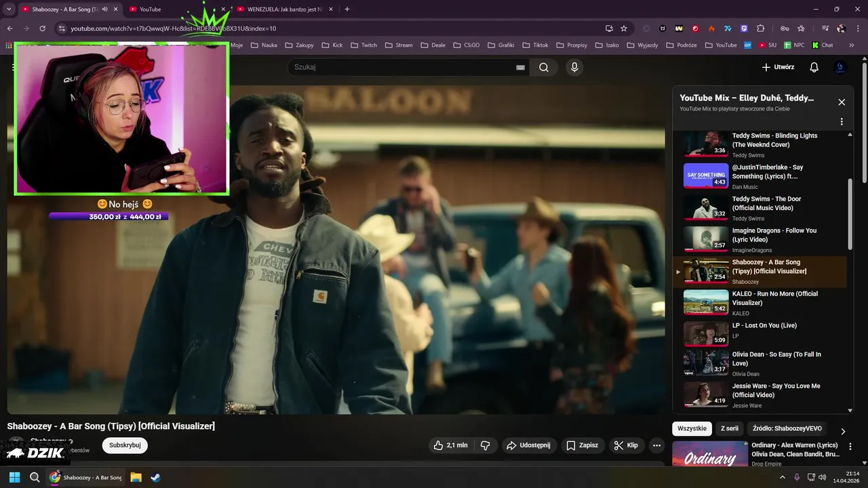Open the 7TV extension icon
Viewport: 868px width, 488px height.
pyautogui.click(x=728, y=28)
